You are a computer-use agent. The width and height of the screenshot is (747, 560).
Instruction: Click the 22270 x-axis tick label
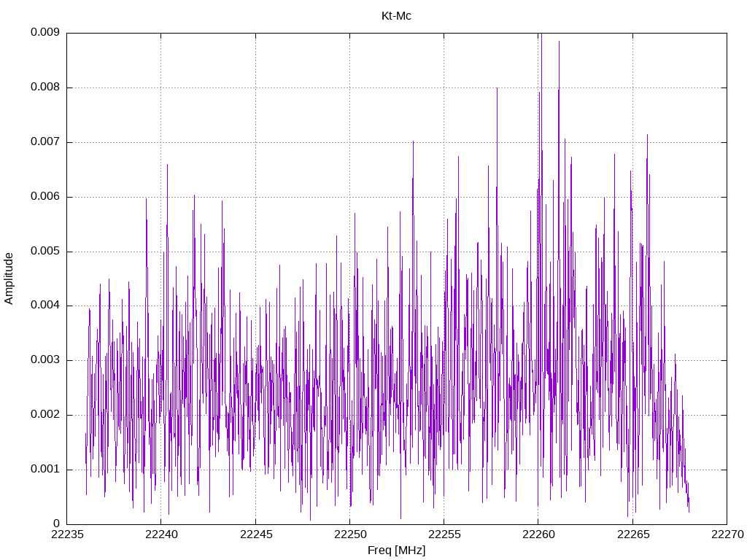(x=727, y=534)
